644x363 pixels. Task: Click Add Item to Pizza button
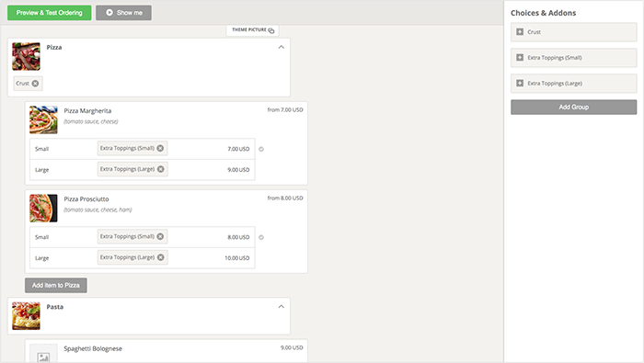(56, 285)
